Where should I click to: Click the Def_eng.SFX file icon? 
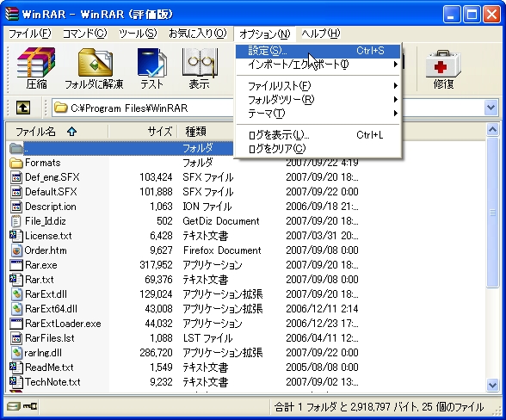pos(16,177)
